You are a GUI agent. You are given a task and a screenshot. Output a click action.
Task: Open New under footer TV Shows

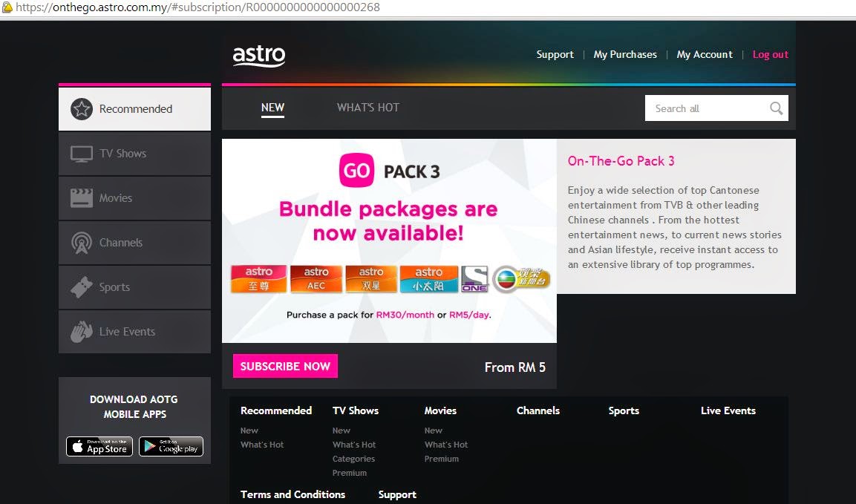[342, 431]
